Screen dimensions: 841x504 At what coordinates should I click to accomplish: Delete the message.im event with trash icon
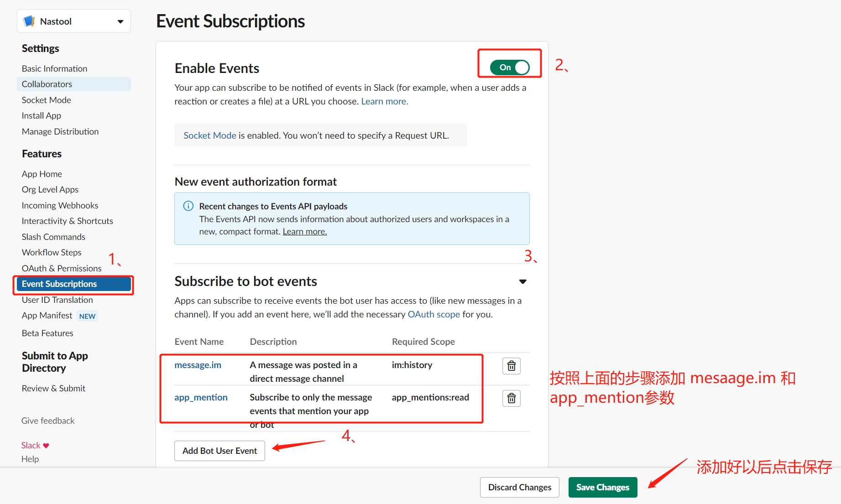pos(512,366)
